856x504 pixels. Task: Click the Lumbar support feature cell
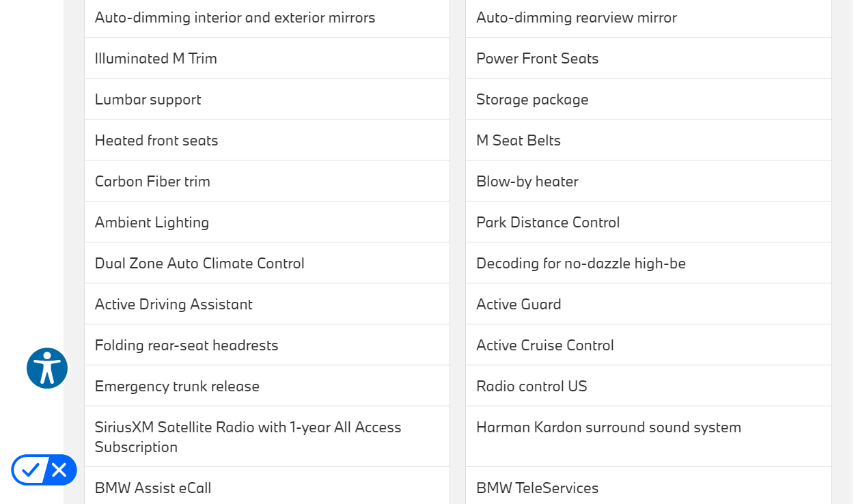148,100
